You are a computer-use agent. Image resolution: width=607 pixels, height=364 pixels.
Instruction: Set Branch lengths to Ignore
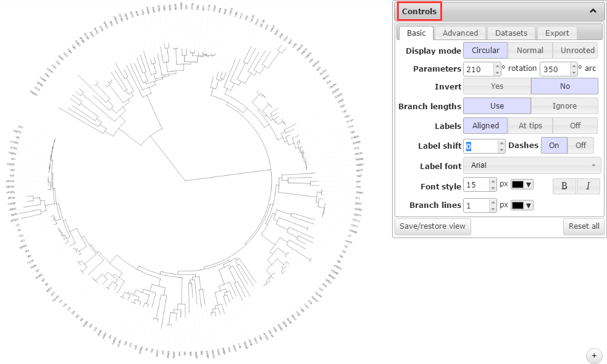(x=564, y=106)
